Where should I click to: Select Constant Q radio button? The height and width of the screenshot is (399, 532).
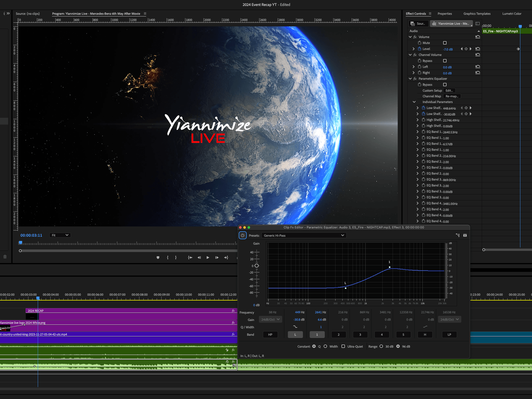314,346
